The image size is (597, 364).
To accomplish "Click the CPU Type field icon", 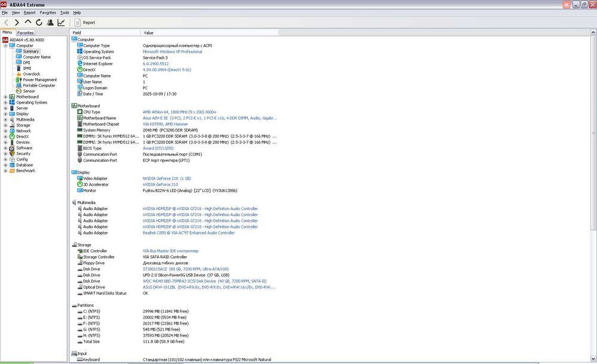I will [80, 112].
